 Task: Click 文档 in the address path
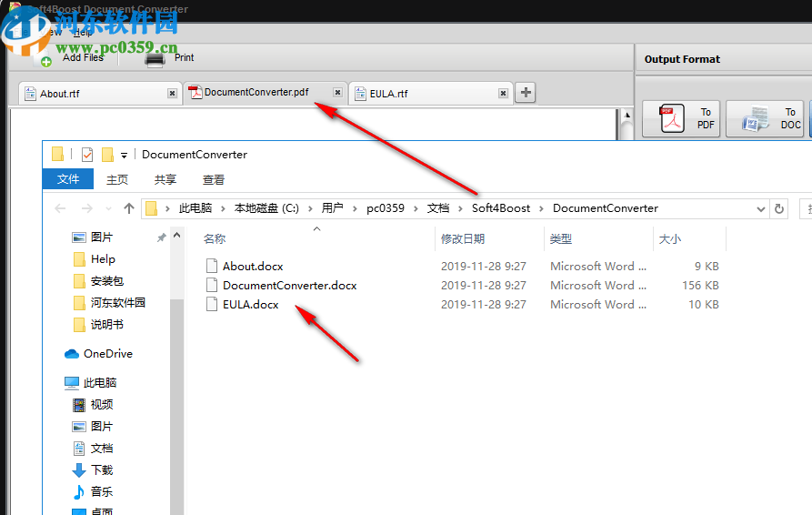click(x=438, y=208)
